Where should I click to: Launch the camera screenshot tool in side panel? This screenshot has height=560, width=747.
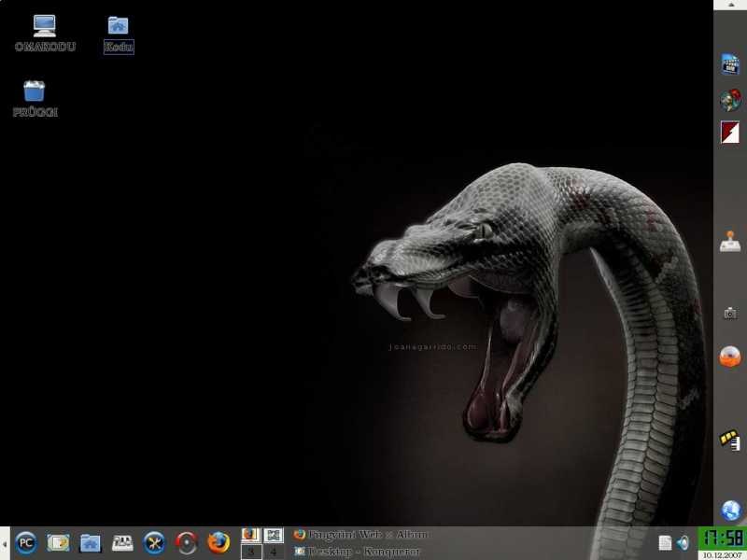click(730, 314)
